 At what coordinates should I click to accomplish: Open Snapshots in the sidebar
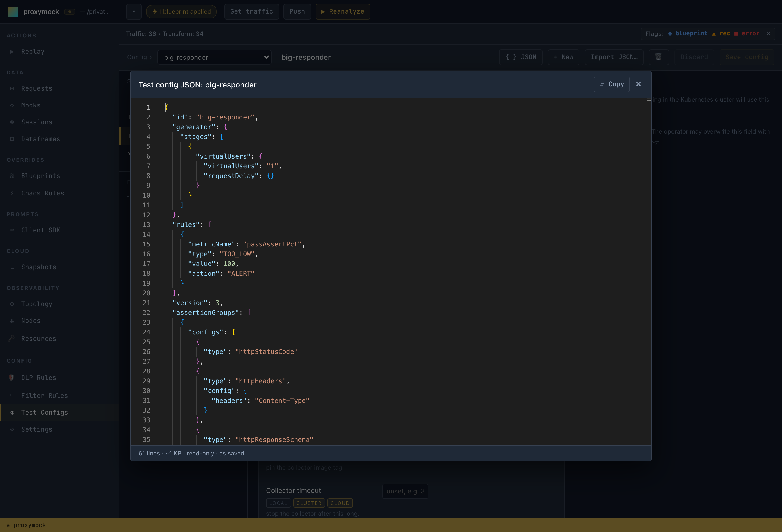click(59, 267)
